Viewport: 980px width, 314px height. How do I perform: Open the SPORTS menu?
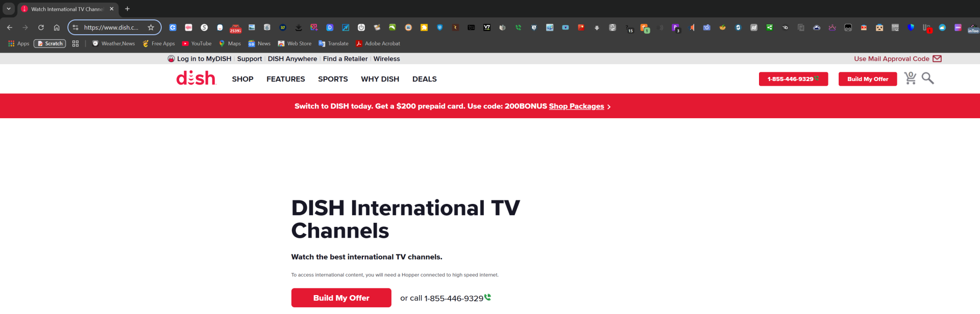pyautogui.click(x=333, y=79)
